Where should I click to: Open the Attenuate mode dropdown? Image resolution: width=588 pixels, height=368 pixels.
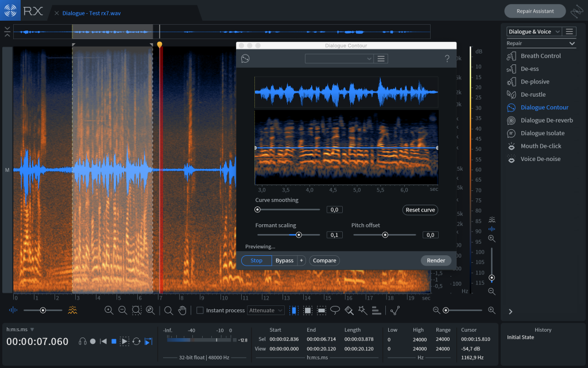coord(266,310)
